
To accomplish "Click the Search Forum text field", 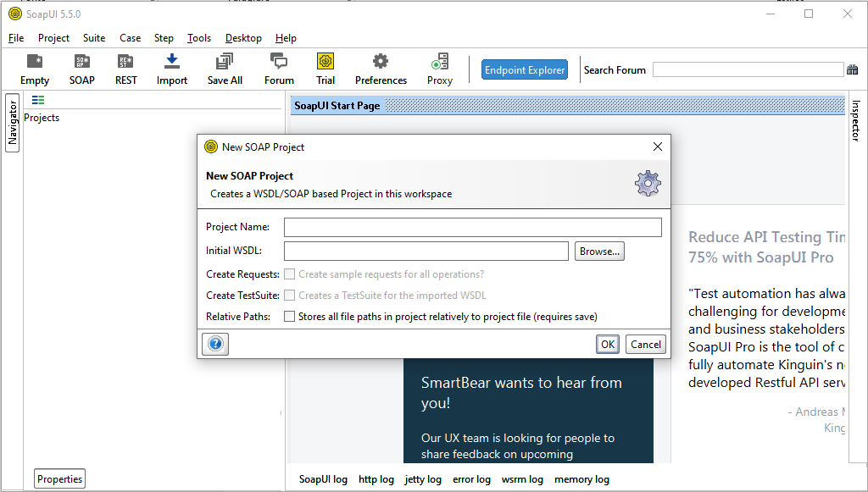I will coord(748,69).
